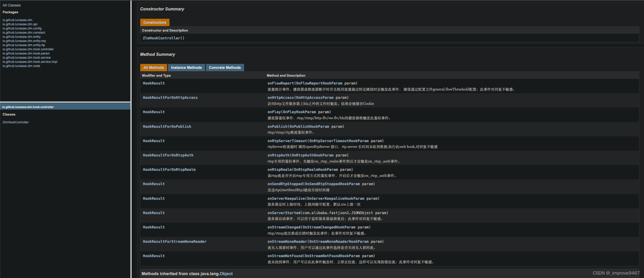644x278 pixels.
Task: Click the Constructors tab button
Action: 155,22
